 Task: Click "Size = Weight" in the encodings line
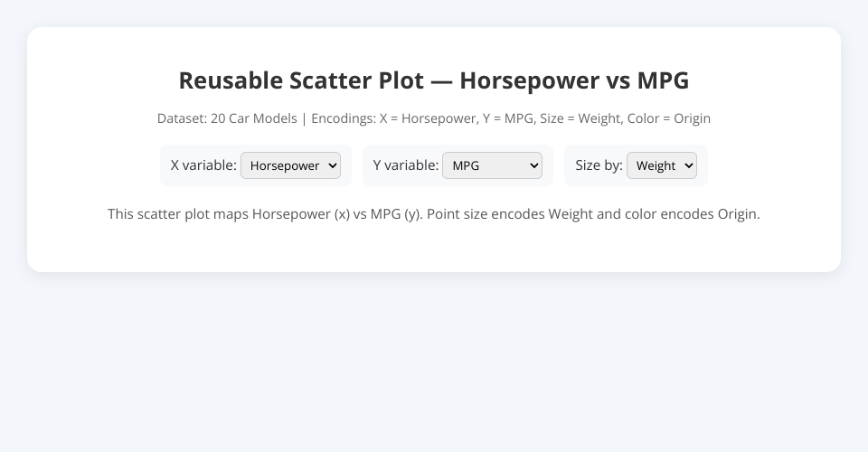pos(580,118)
